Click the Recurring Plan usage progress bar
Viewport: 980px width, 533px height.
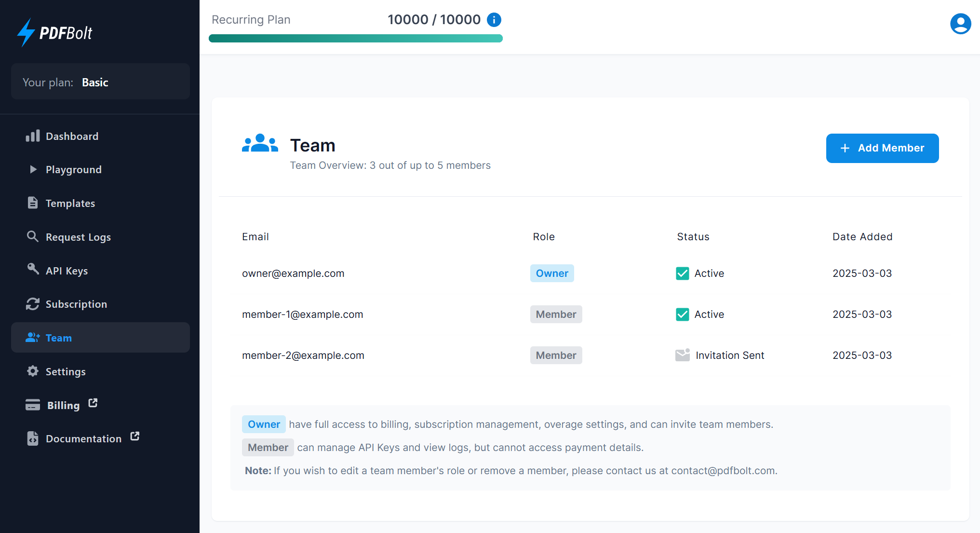[x=355, y=39]
